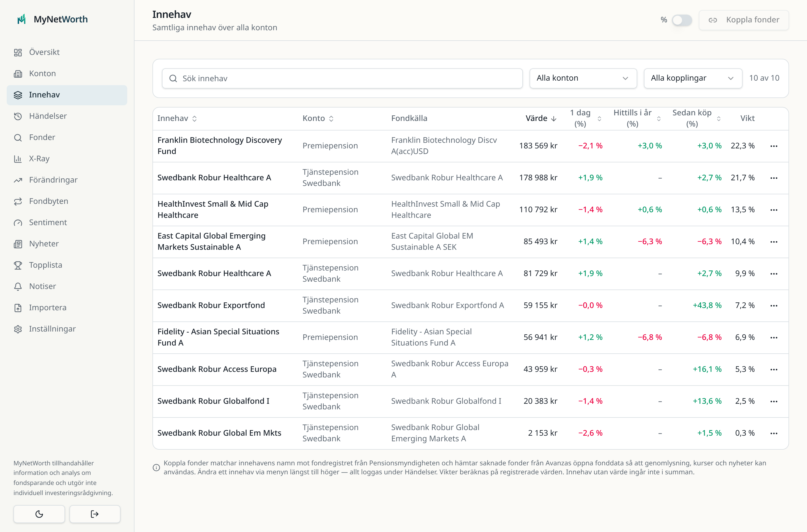Click the 110 792 kr value cell

[x=538, y=210]
